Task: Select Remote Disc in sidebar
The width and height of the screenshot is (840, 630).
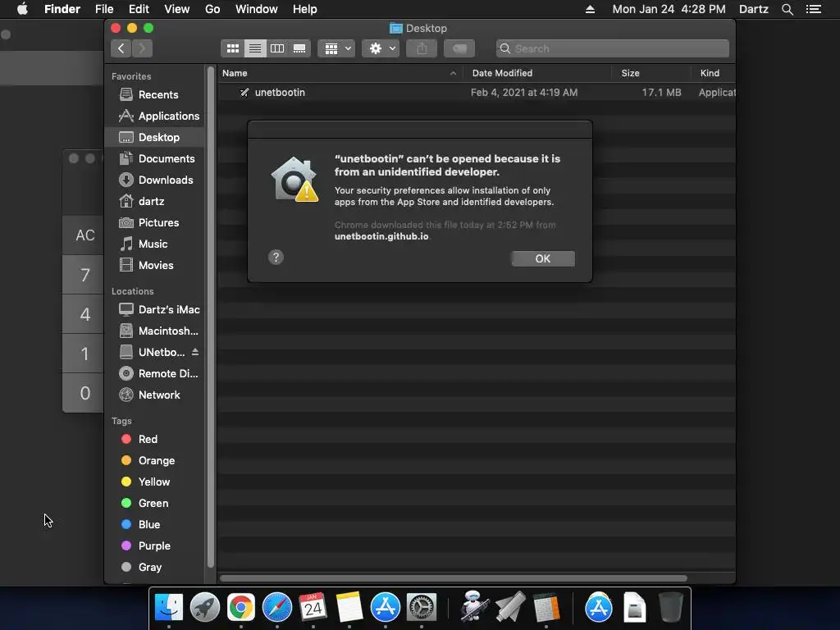Action: (x=154, y=374)
